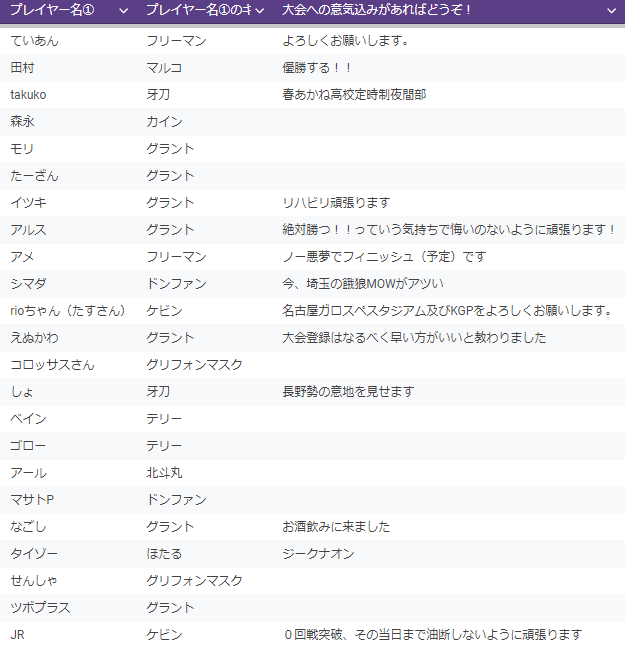This screenshot has height=647, width=625.
Task: Click the comment starting with 大会登録はなるべく
Action: [414, 338]
